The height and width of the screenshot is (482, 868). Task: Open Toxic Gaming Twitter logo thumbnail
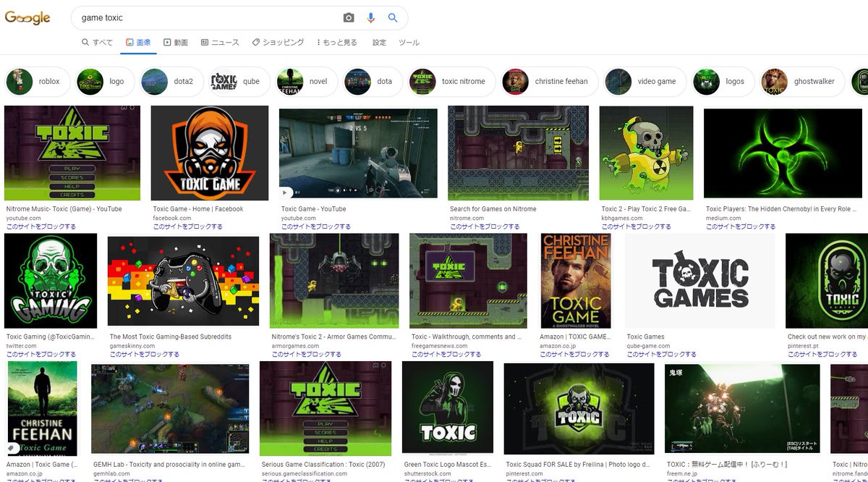click(x=51, y=281)
